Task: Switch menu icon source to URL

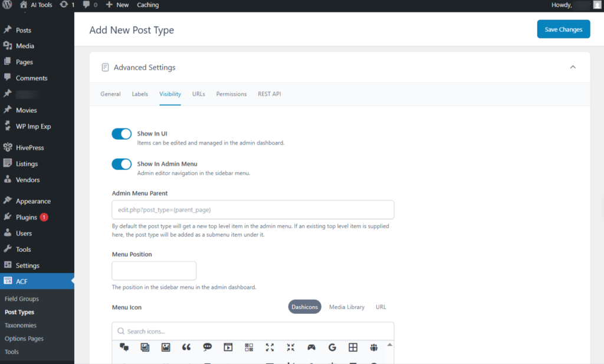Action: click(x=381, y=307)
